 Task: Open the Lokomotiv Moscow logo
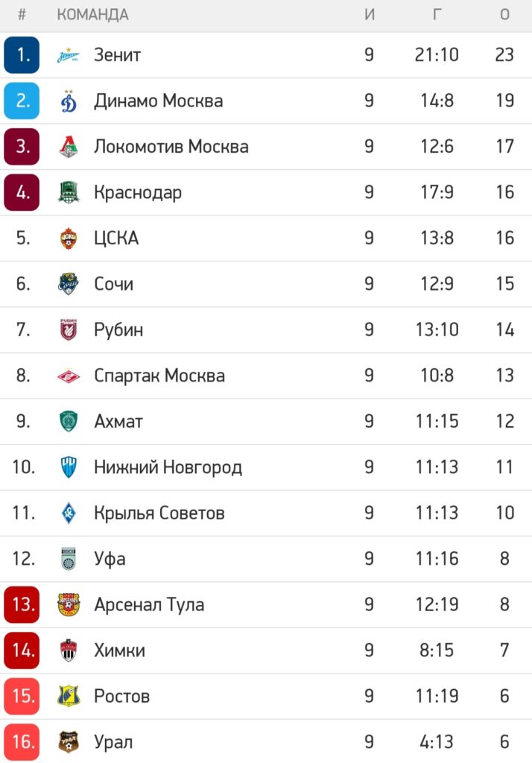click(69, 147)
